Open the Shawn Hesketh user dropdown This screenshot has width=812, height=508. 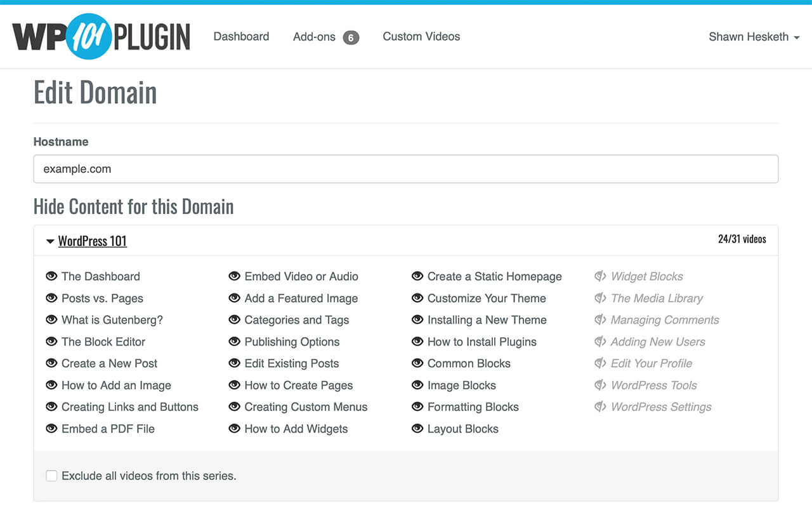[x=754, y=37]
